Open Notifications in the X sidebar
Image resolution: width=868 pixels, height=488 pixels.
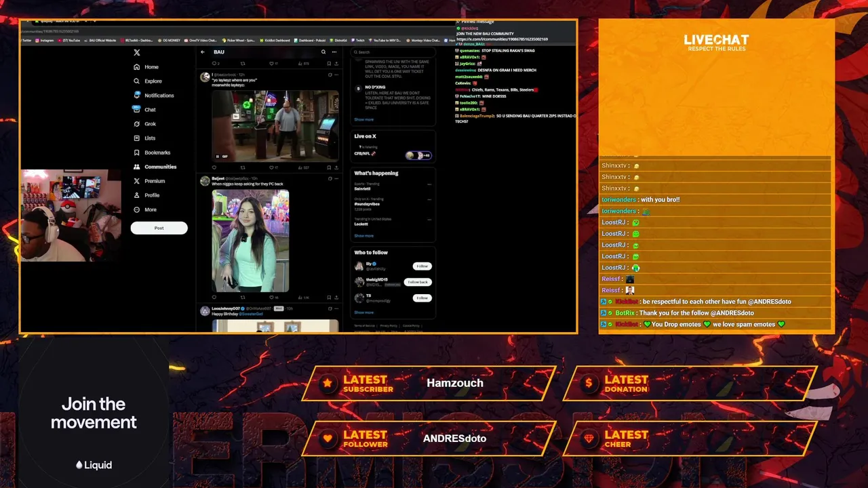154,96
